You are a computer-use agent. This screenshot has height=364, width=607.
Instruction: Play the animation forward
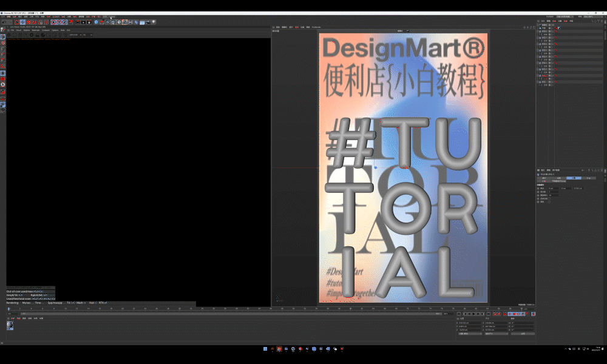pyautogui.click(x=474, y=314)
